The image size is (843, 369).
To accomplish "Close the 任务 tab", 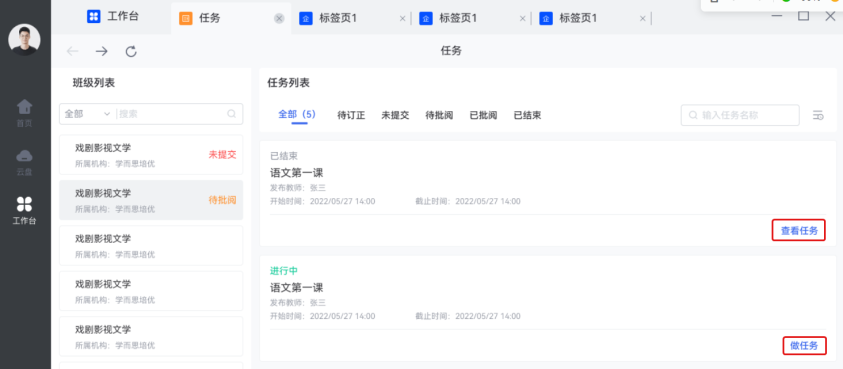I will click(x=279, y=19).
